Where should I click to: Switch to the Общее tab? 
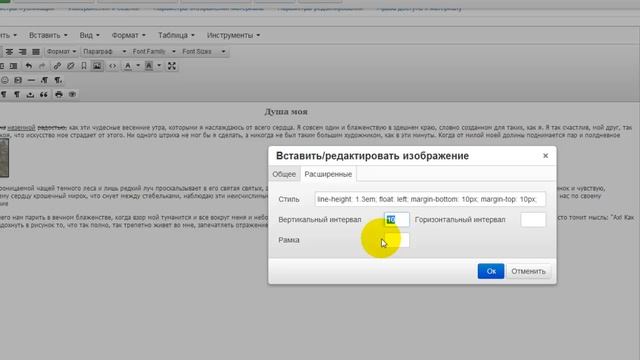click(284, 174)
